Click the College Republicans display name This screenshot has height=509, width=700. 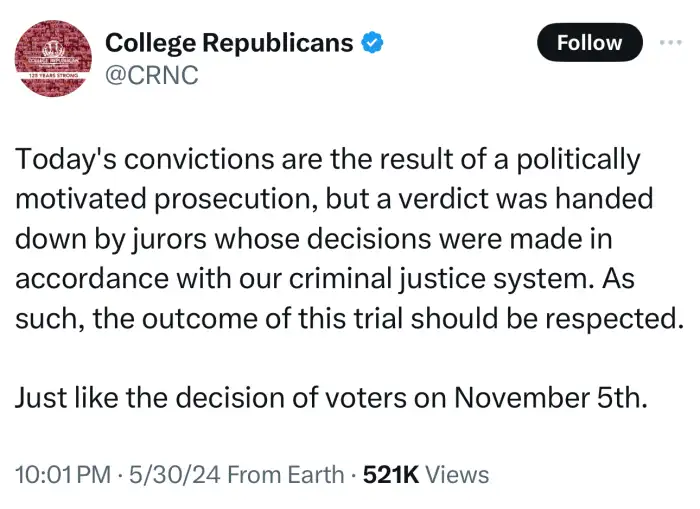pyautogui.click(x=229, y=42)
